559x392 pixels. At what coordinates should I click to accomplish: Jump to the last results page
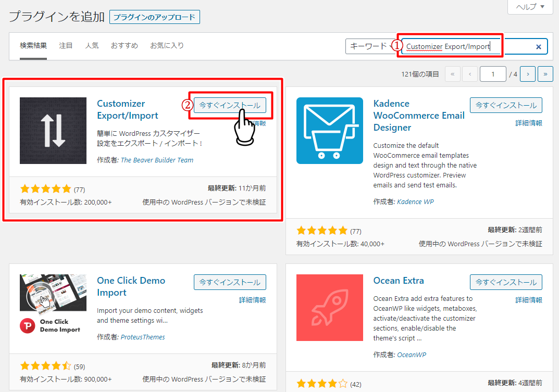tap(545, 74)
